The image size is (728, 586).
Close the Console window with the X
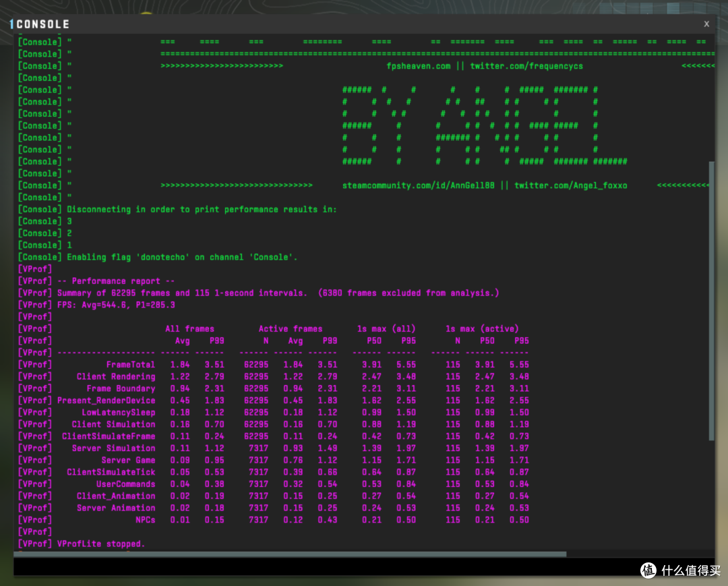point(706,24)
